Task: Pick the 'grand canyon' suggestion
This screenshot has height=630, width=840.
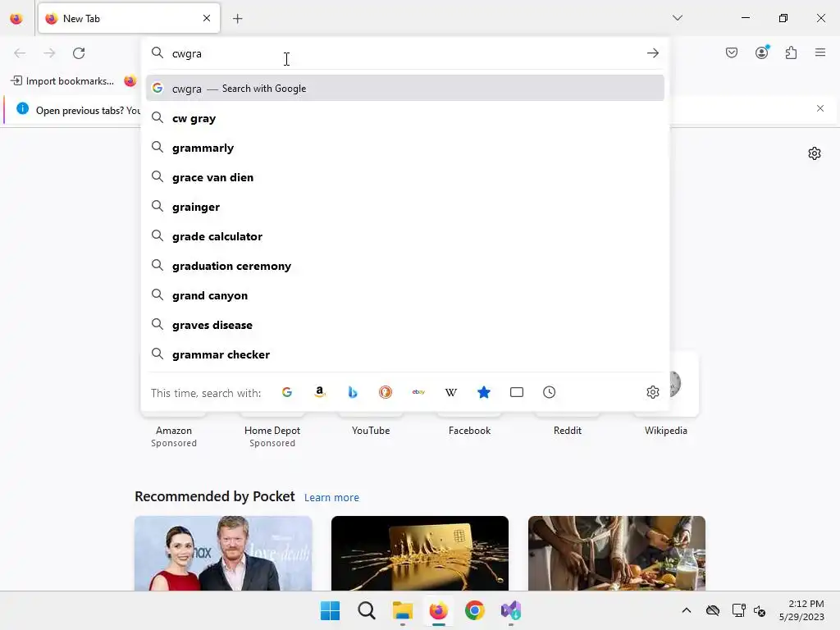Action: [x=405, y=294]
